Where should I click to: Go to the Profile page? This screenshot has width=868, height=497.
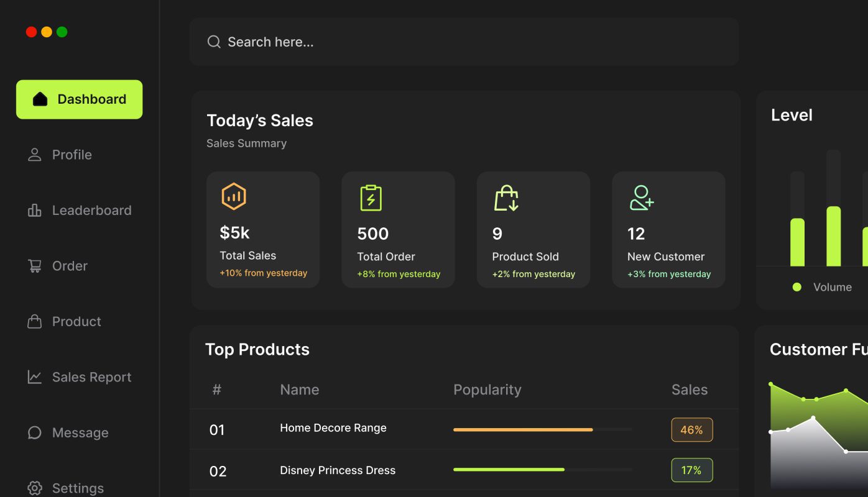72,155
